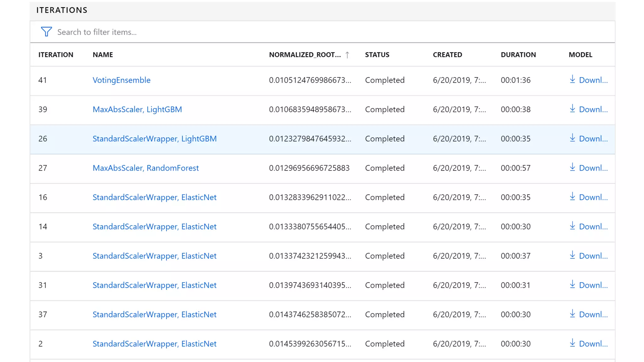Click download icon for MaxAbsScaler RandomForest row

tap(572, 167)
